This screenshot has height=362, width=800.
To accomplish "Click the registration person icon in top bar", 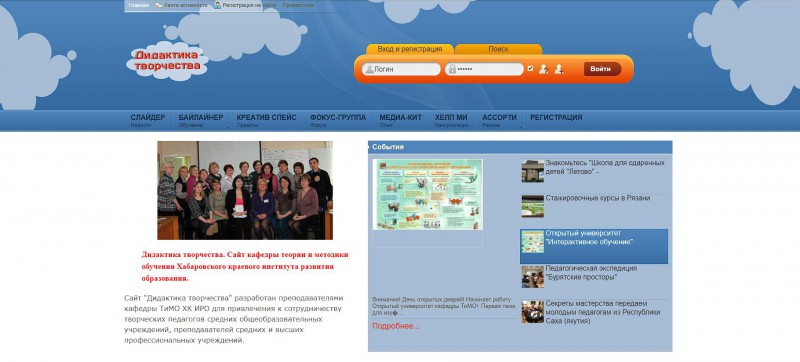I will click(217, 5).
